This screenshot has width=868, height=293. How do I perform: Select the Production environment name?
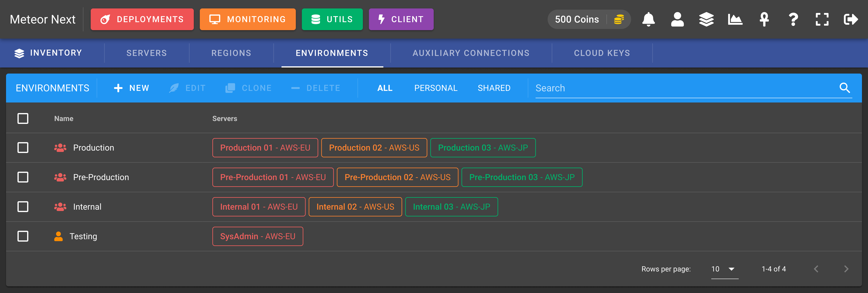[94, 148]
